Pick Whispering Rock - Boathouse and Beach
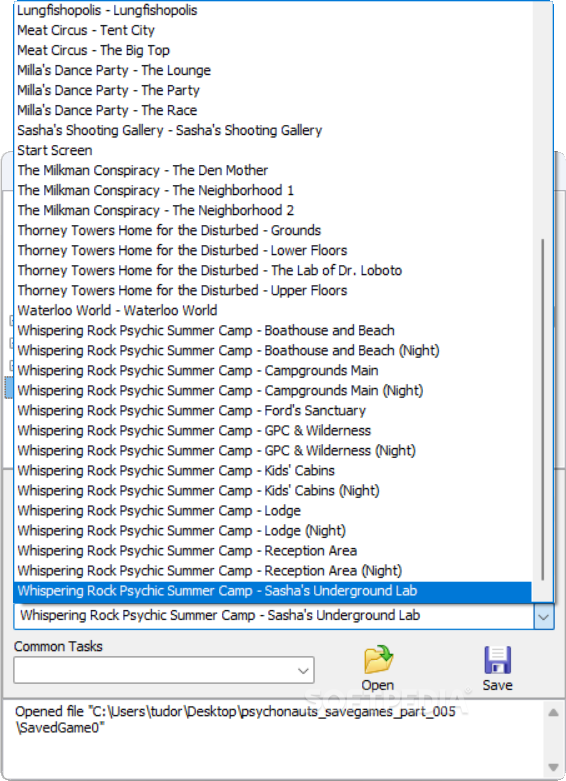Screen dimensions: 566x781 (273, 330)
